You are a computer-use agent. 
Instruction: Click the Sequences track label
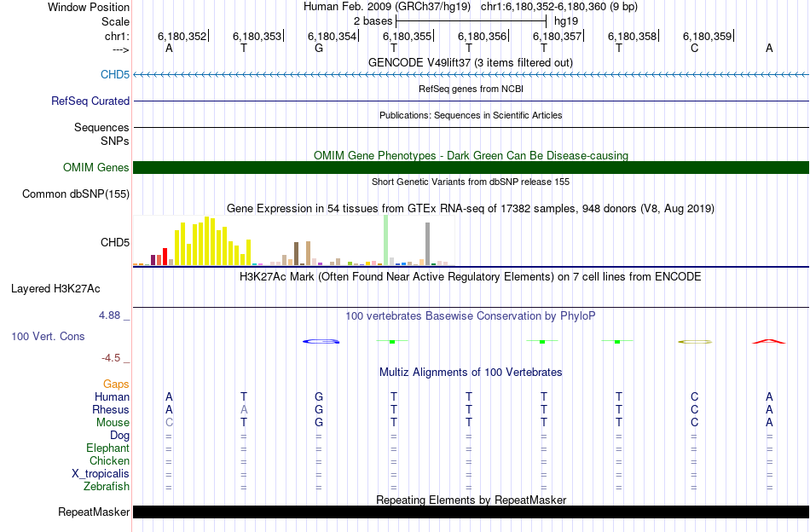tap(101, 127)
